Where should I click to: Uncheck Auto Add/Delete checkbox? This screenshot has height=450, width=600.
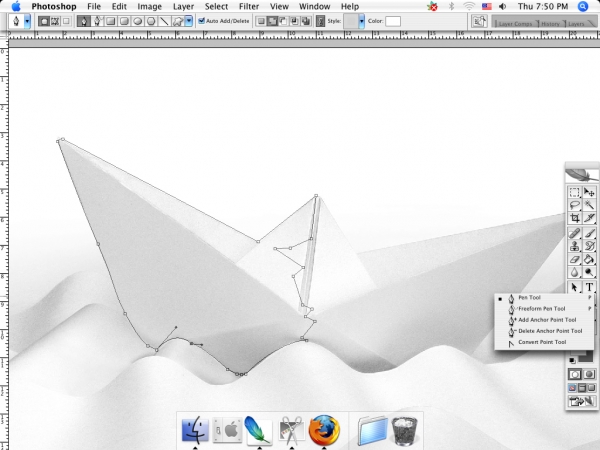pyautogui.click(x=202, y=21)
